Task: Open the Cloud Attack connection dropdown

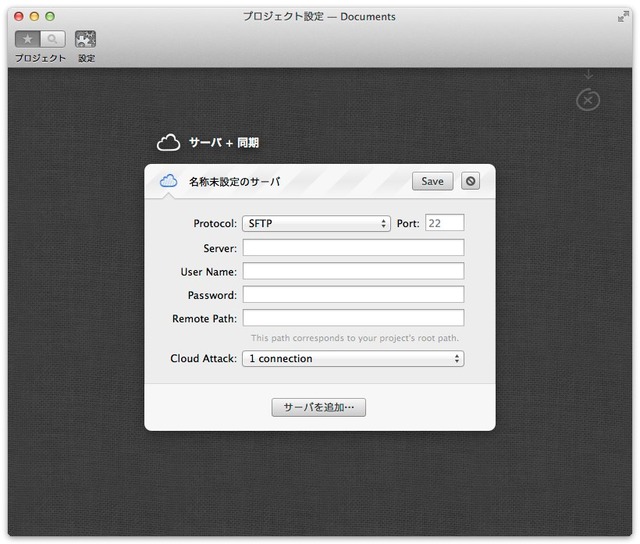Action: point(353,359)
